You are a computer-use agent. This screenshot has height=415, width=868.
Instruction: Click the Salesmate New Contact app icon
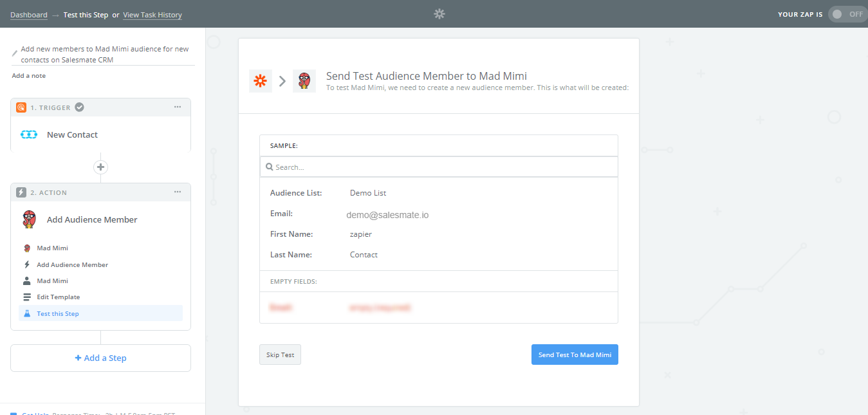coord(29,134)
